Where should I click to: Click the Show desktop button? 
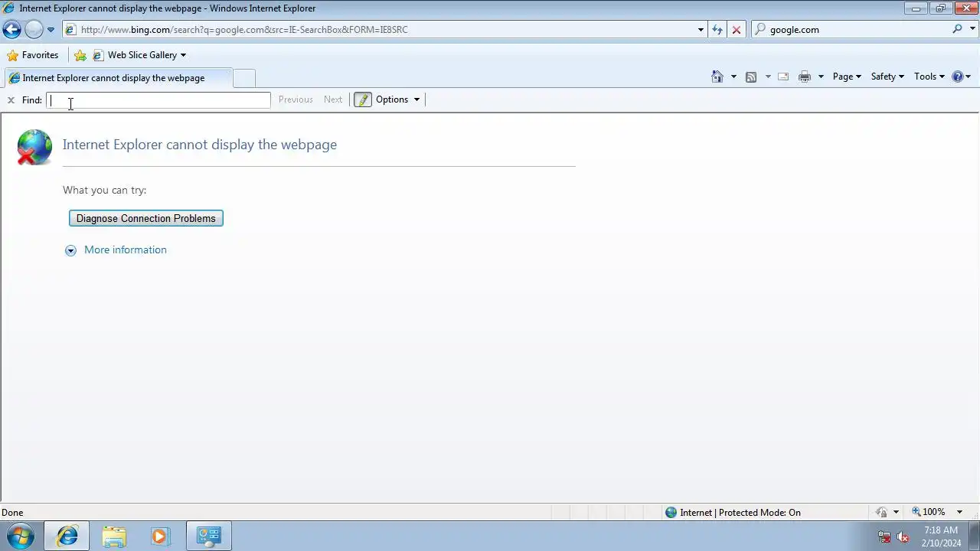[974, 536]
